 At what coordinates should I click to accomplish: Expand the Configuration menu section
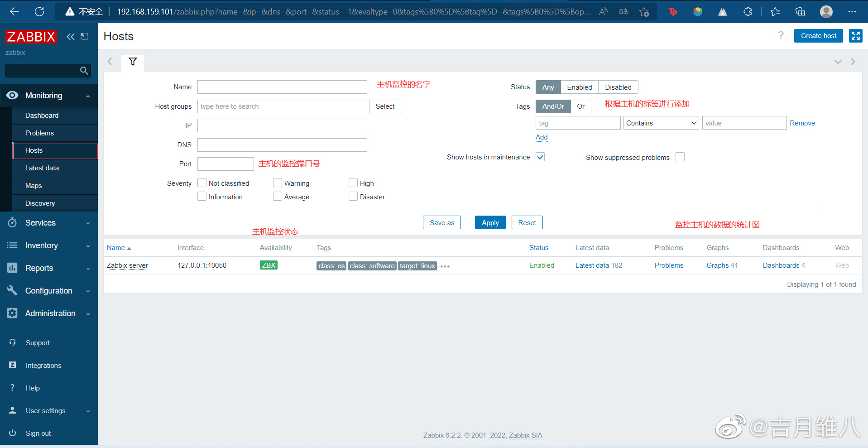pos(49,291)
